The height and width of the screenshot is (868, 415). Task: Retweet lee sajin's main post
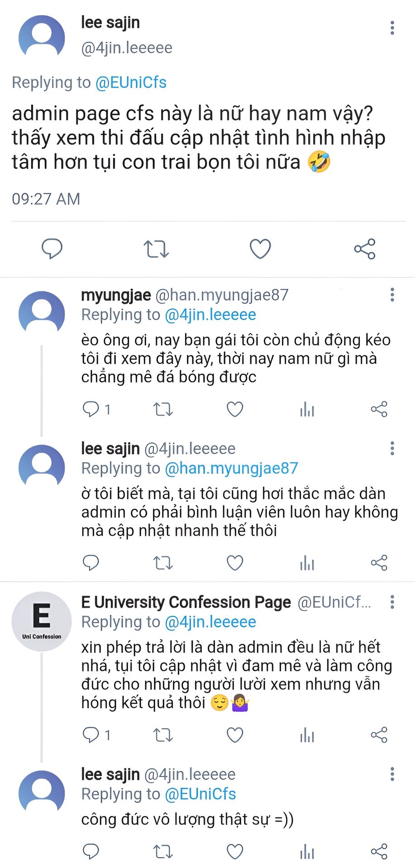tap(156, 249)
